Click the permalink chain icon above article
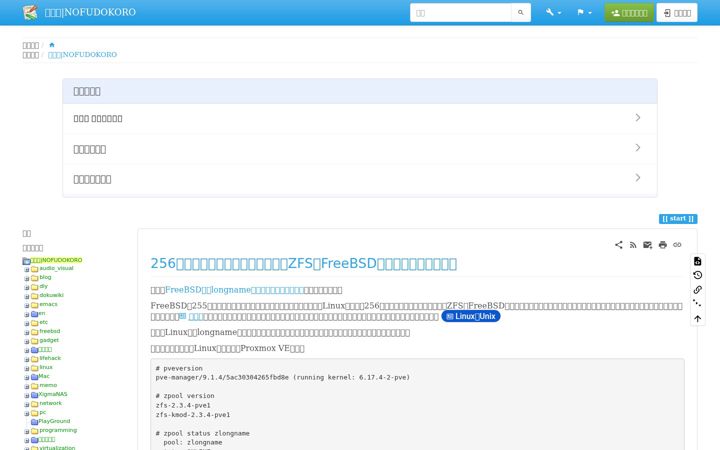 click(x=677, y=245)
